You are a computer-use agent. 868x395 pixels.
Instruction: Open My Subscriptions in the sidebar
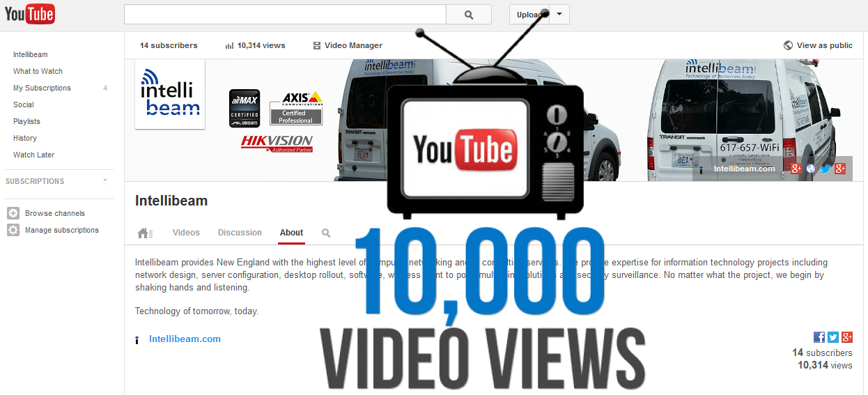[x=42, y=88]
